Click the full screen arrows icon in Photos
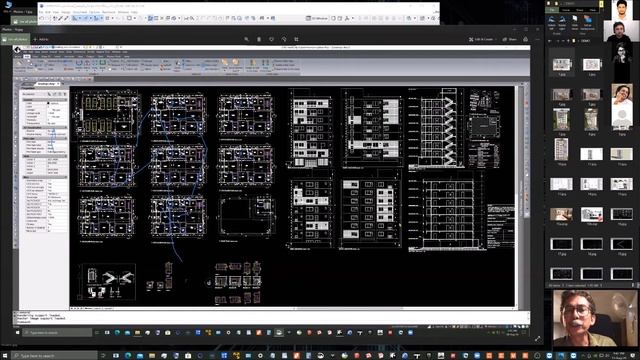This screenshot has height=360, width=640. tap(538, 338)
